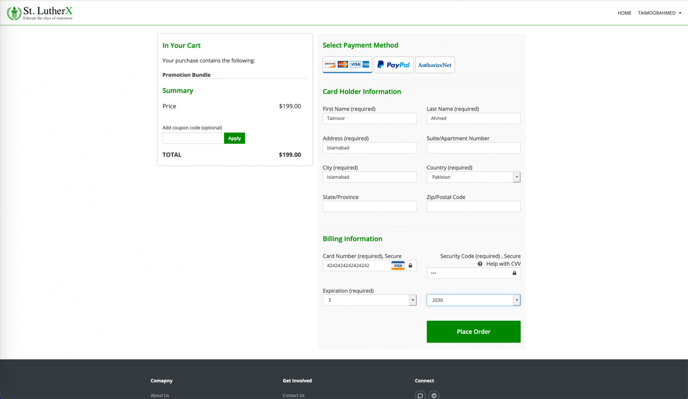Open the expiration year dropdown showing 2030
The width and height of the screenshot is (688, 399).
[473, 300]
